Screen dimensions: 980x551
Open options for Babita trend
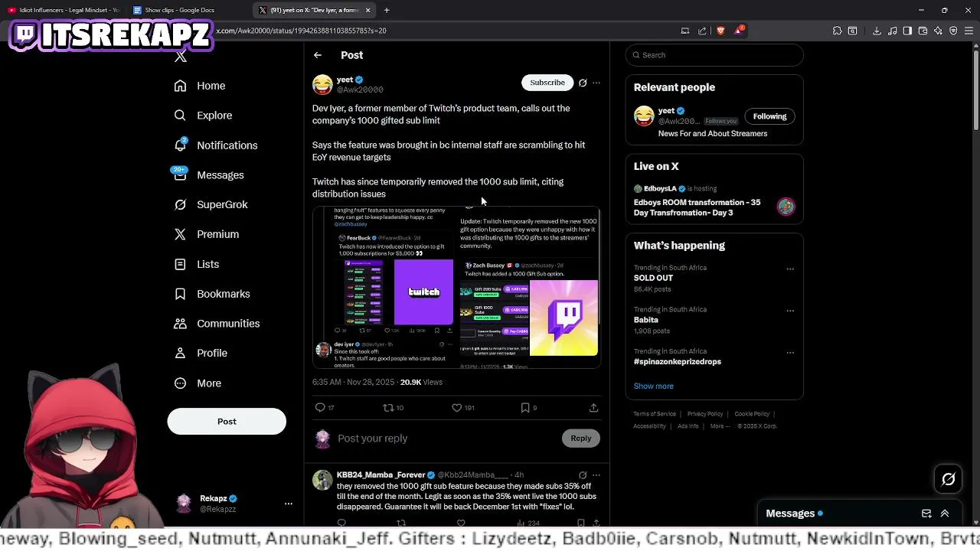pyautogui.click(x=790, y=311)
